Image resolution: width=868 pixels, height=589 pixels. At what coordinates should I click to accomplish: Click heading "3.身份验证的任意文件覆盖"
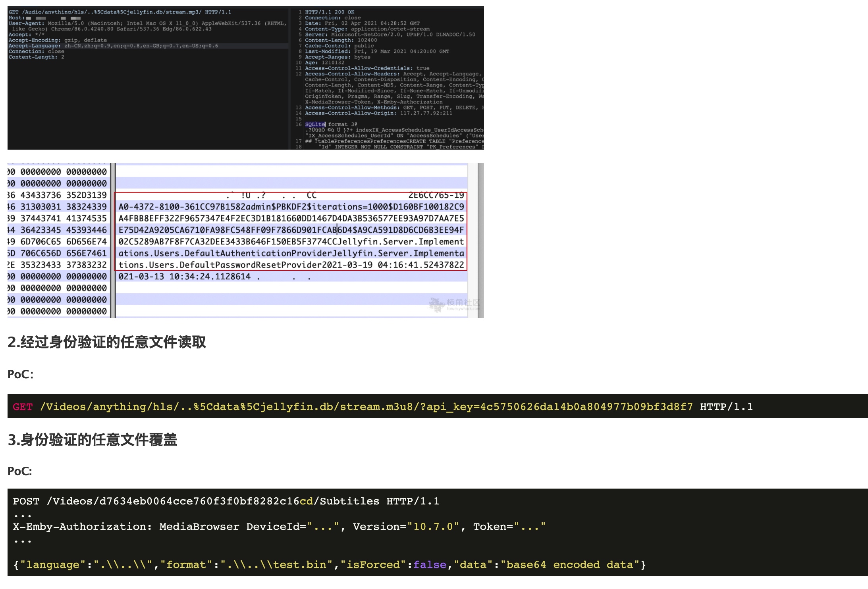click(92, 440)
